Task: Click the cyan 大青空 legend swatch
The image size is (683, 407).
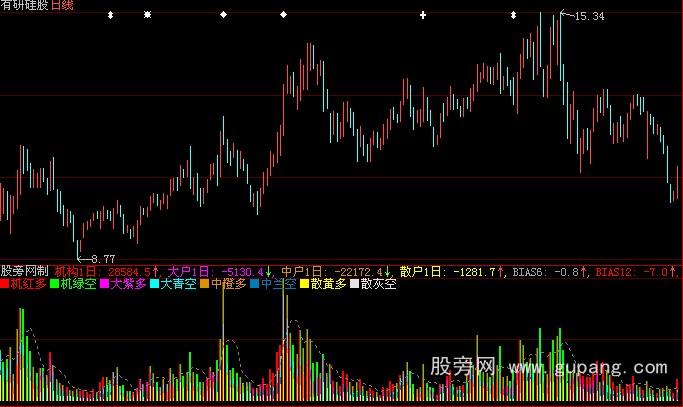Action: (x=155, y=284)
